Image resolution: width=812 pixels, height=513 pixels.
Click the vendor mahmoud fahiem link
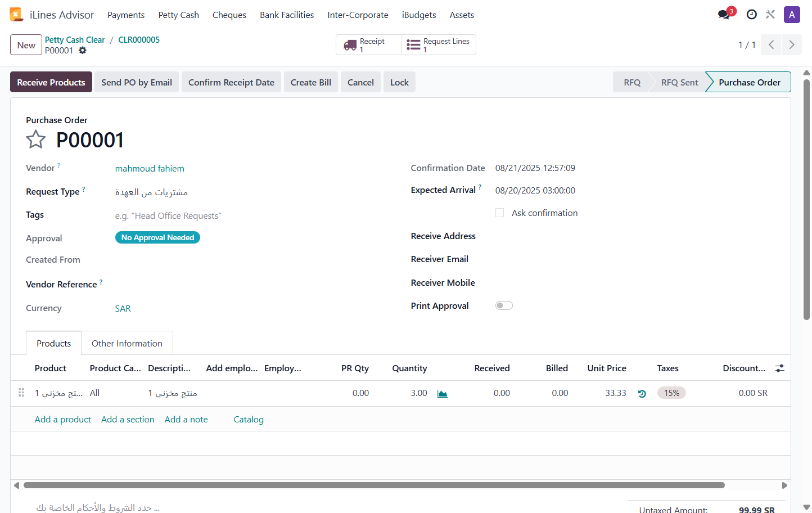click(150, 169)
